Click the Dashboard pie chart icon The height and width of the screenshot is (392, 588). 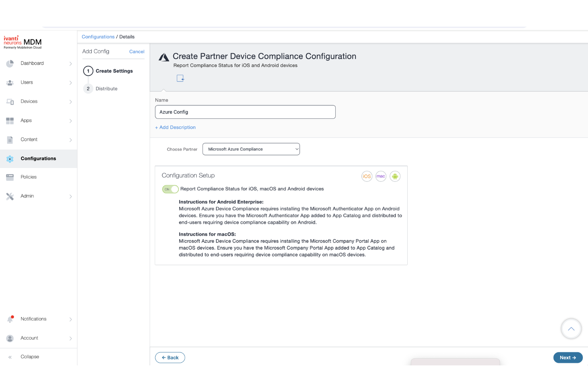click(10, 64)
